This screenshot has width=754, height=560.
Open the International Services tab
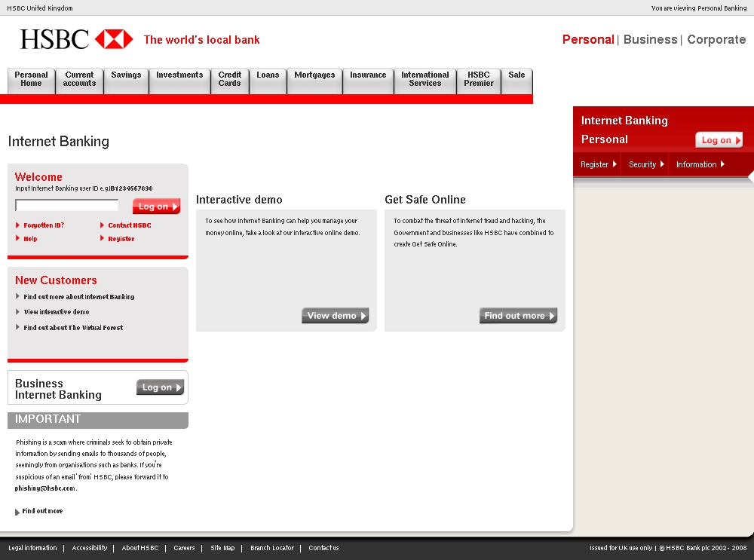(425, 81)
